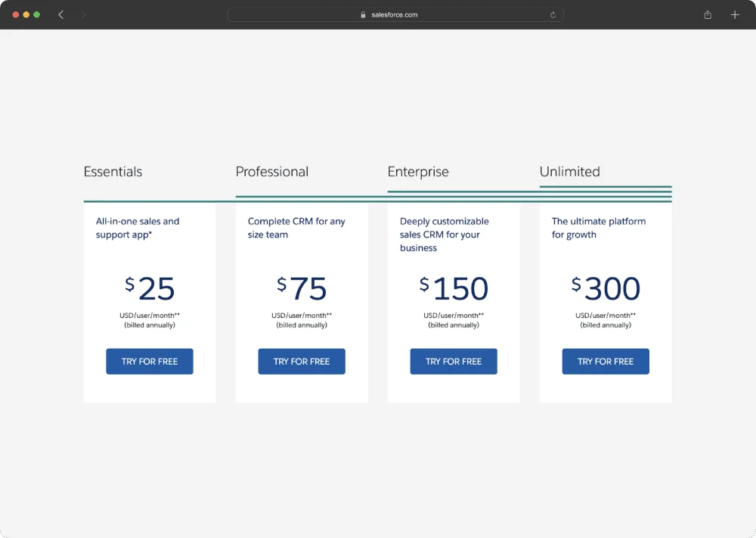Click the padlock icon in the address bar
The height and width of the screenshot is (538, 756).
click(x=363, y=14)
